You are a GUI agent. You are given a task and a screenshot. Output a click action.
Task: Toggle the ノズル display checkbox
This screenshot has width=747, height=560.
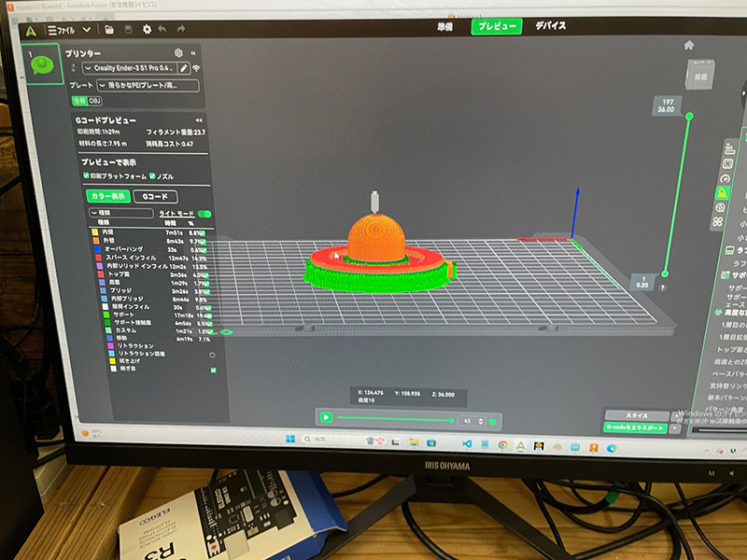click(x=153, y=176)
